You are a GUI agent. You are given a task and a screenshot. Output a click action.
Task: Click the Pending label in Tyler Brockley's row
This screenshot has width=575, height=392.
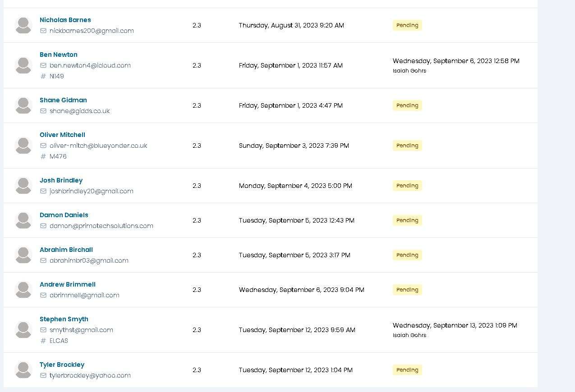(x=407, y=370)
